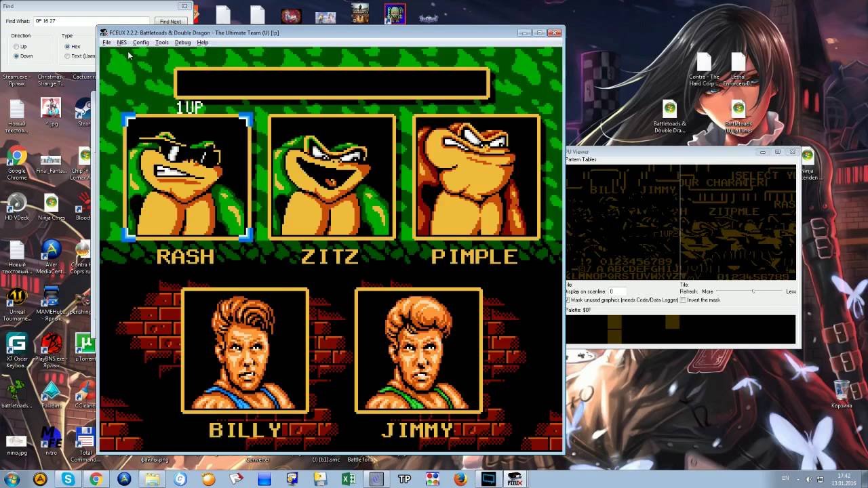
Task: Open the Total Commander desktop shortcut
Action: point(85,445)
